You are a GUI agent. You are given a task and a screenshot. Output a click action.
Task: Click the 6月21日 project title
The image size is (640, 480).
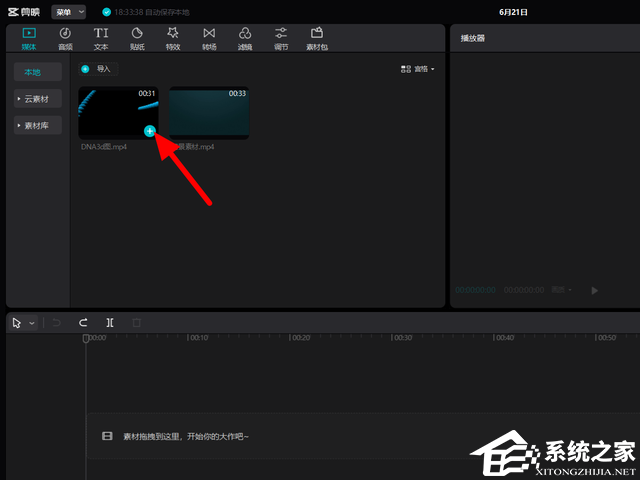tap(513, 12)
